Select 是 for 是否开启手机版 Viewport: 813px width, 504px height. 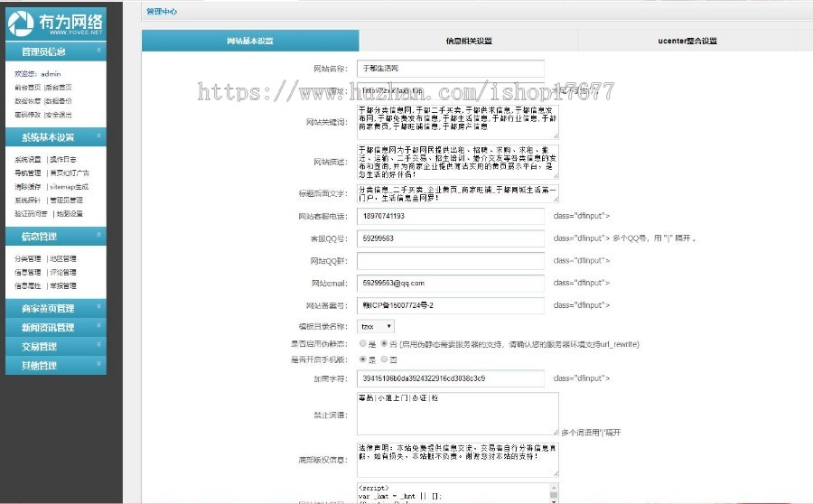(x=363, y=359)
